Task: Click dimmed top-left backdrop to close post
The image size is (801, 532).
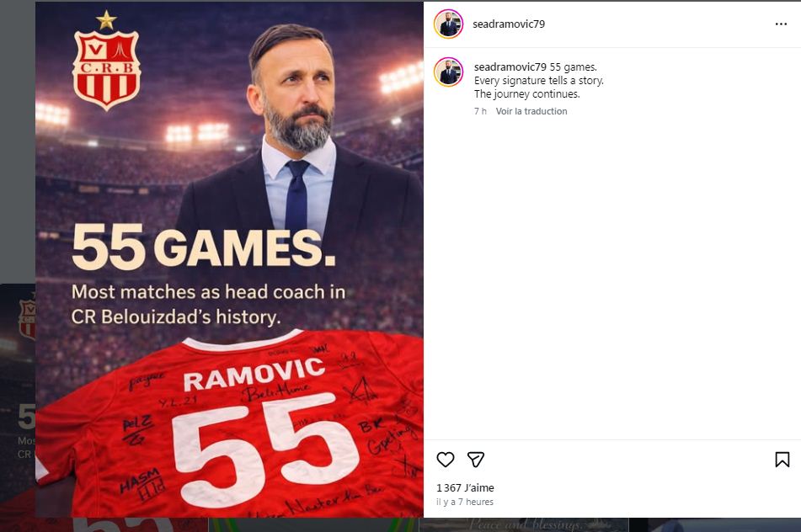Action: [17, 126]
